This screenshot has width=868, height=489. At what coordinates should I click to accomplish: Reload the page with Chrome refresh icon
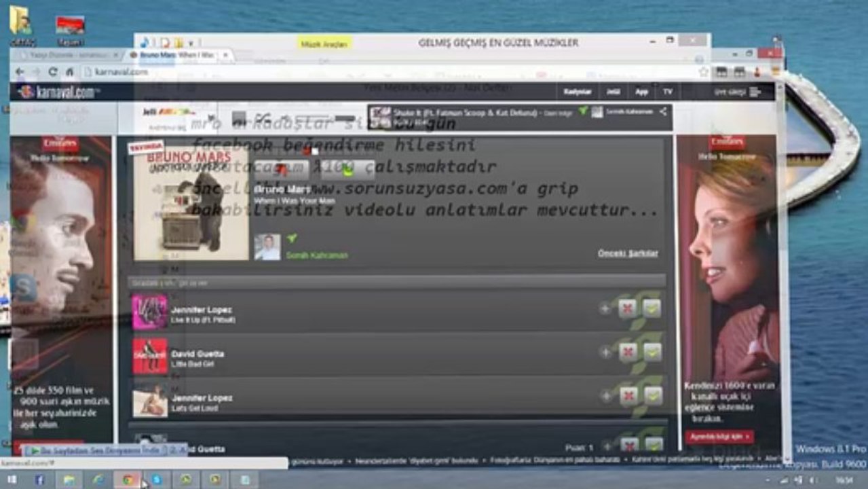(x=53, y=71)
